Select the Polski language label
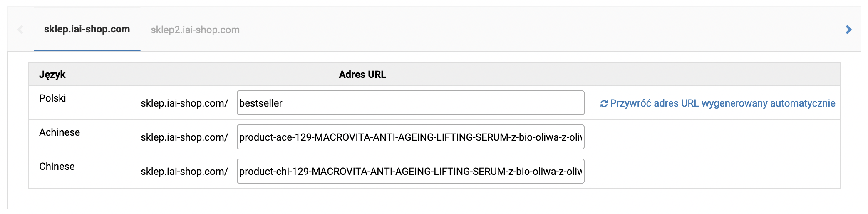The width and height of the screenshot is (868, 214). 52,98
